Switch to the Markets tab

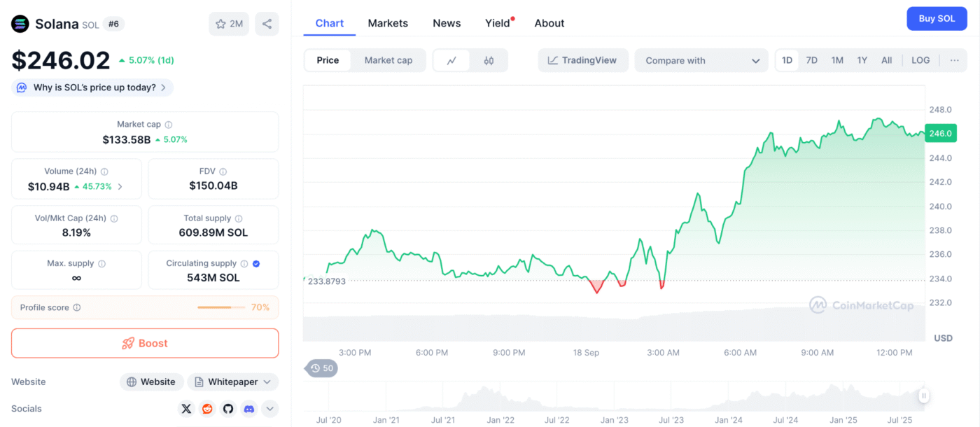click(x=388, y=23)
